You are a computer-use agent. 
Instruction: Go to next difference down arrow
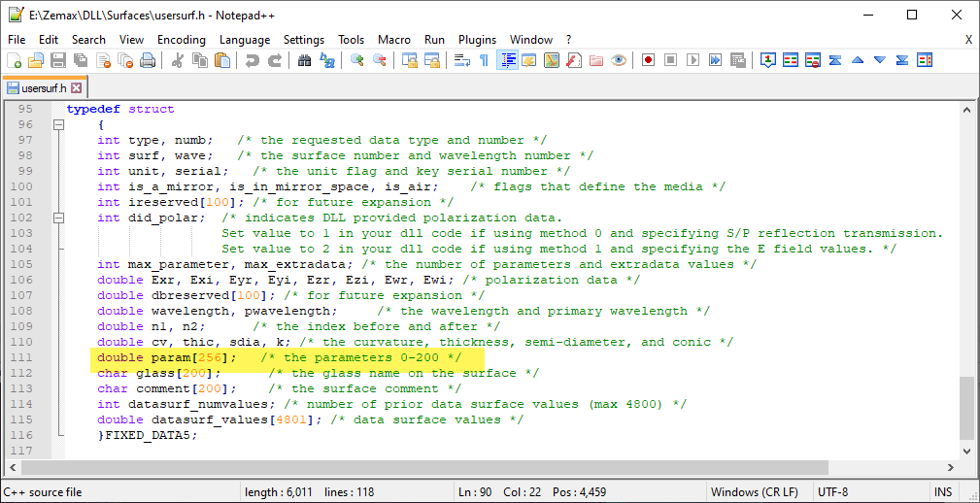click(x=880, y=60)
